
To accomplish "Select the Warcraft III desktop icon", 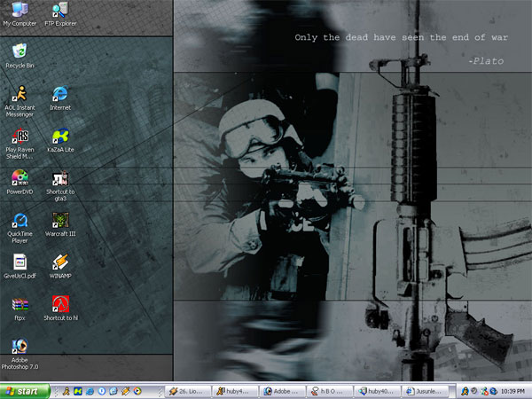I will [x=60, y=220].
